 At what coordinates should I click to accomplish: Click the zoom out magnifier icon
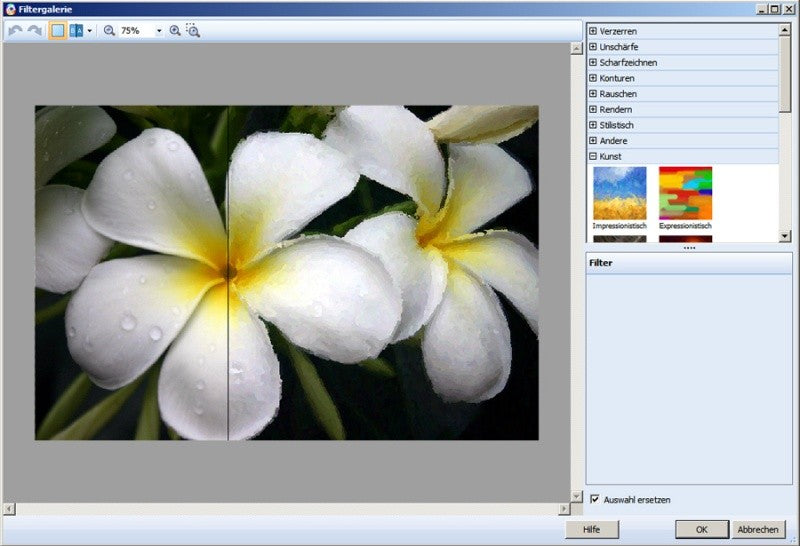pyautogui.click(x=109, y=31)
